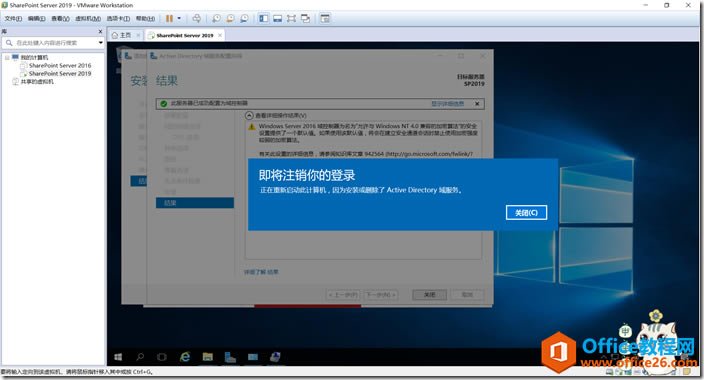The height and width of the screenshot is (380, 704).
Task: Click the Unity mode toolbar icon
Action: click(305, 18)
